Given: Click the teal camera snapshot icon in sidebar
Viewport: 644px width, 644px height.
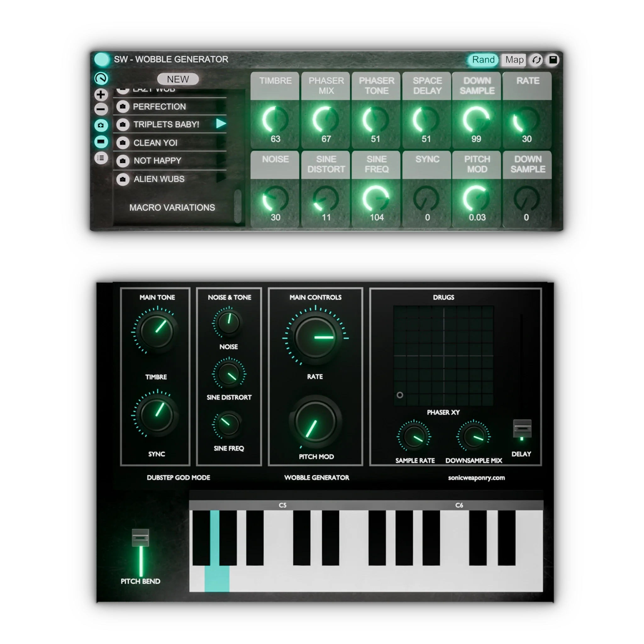Looking at the screenshot, I should tap(101, 125).
